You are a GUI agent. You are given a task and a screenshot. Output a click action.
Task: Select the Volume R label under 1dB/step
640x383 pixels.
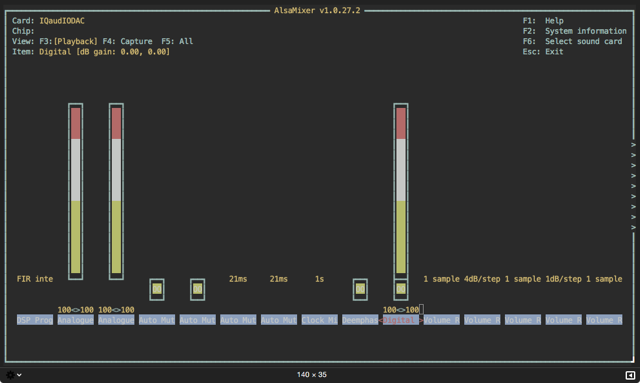[563, 320]
